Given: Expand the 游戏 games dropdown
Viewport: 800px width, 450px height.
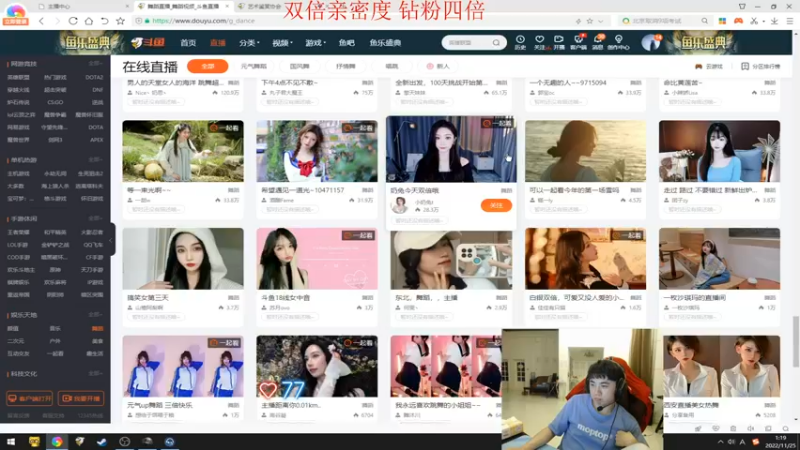Looking at the screenshot, I should tap(315, 43).
